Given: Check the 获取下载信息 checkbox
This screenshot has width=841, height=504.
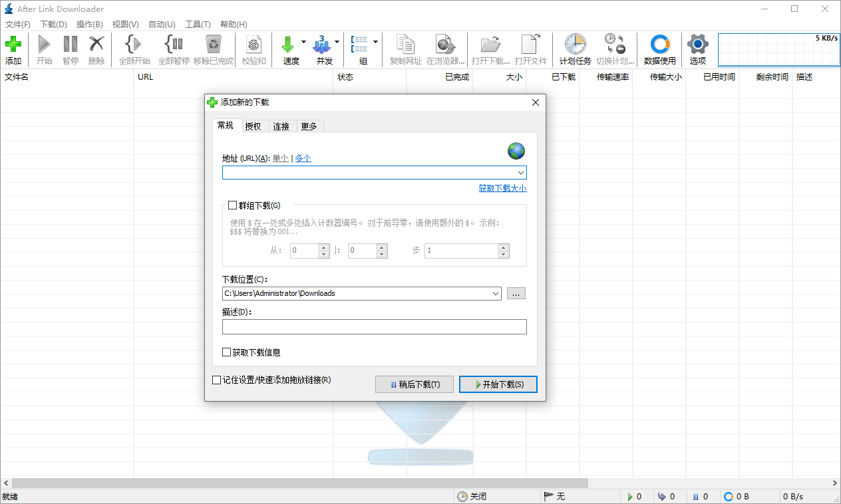Looking at the screenshot, I should [226, 352].
